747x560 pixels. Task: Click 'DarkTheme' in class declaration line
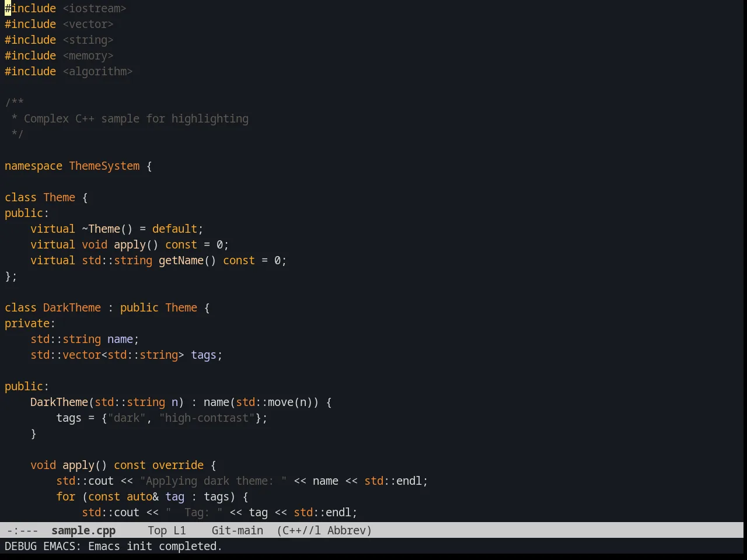pos(72,307)
